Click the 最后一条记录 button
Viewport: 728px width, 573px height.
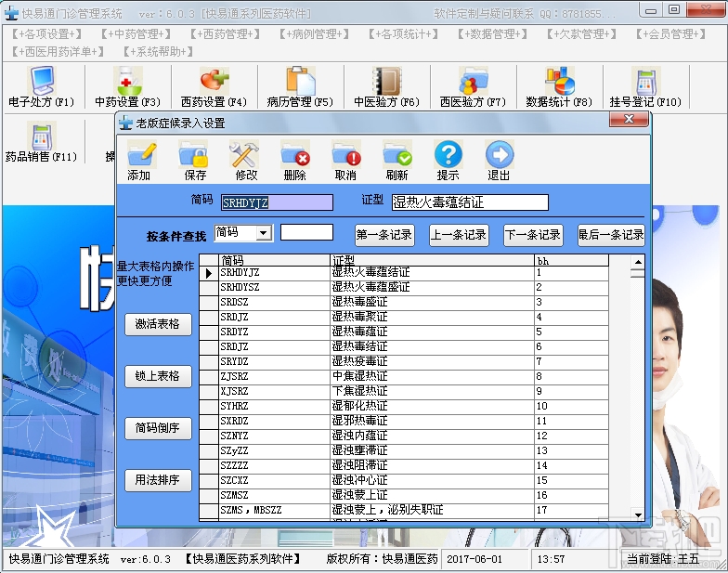tap(611, 235)
